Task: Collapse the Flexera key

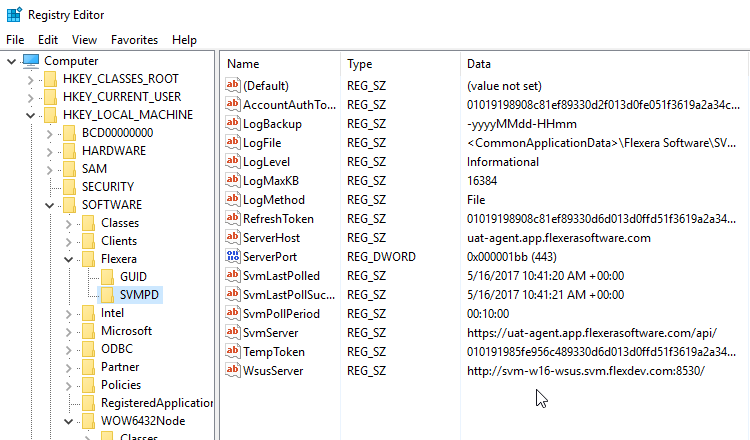Action: point(68,260)
